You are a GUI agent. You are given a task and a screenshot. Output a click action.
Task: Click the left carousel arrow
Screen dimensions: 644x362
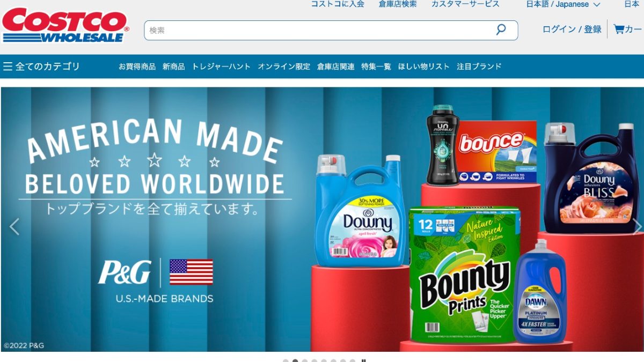(14, 226)
